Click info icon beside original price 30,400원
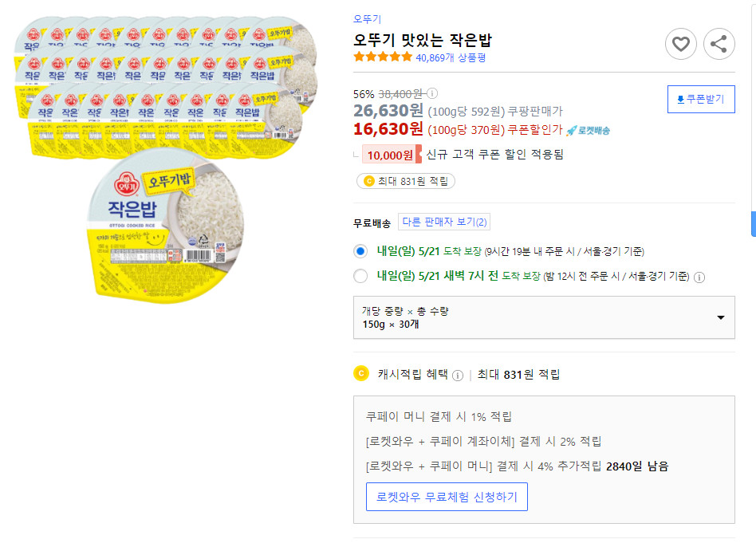This screenshot has width=756, height=543. 433,93
